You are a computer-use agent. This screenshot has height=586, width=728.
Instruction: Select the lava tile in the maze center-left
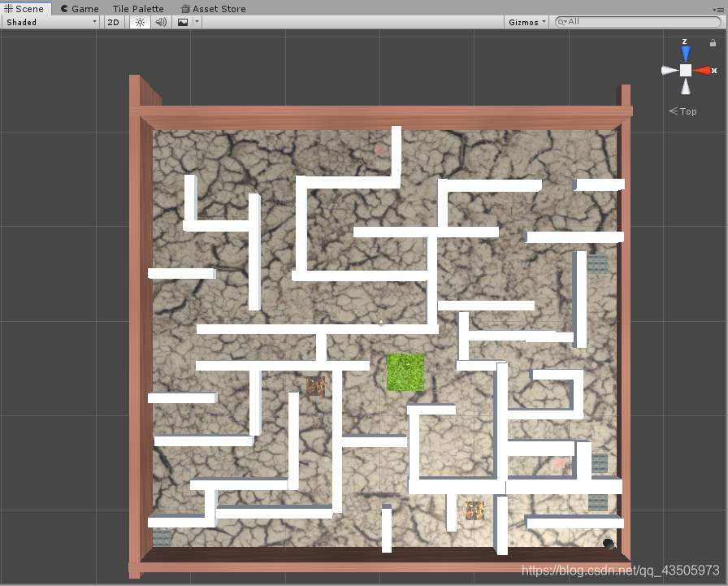pyautogui.click(x=315, y=386)
